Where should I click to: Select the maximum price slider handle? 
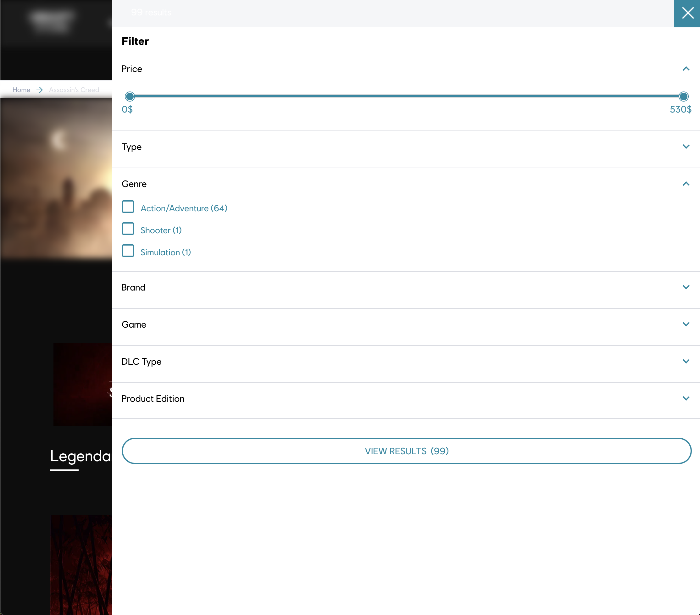click(683, 97)
